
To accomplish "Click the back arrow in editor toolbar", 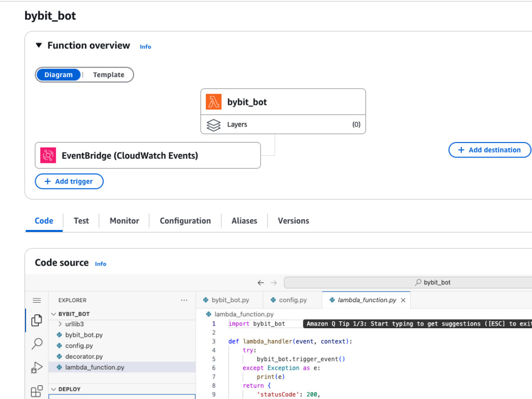I will (x=261, y=282).
